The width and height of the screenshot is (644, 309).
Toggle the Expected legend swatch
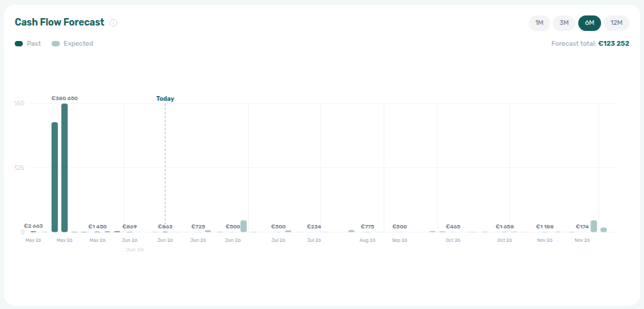[x=56, y=44]
